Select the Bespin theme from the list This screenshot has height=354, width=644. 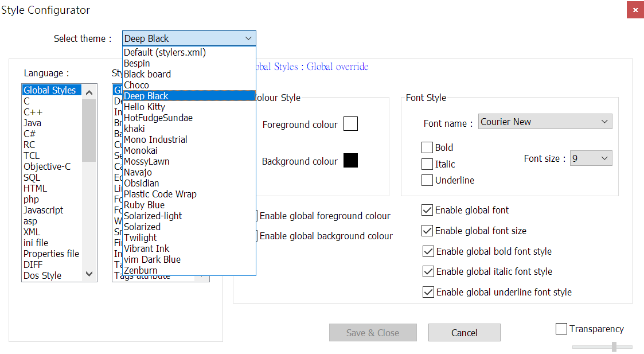pos(137,63)
